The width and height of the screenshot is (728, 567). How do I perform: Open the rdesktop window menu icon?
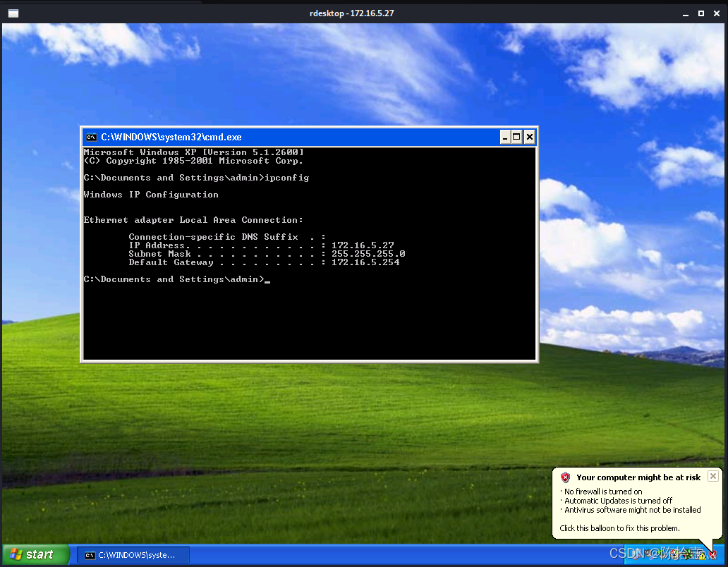(13, 13)
